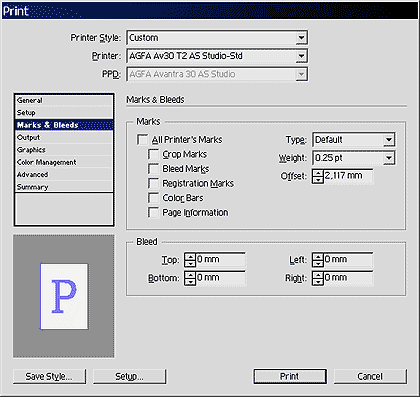The height and width of the screenshot is (397, 420).
Task: Click the Right bleed stepper down arrow
Action: pyautogui.click(x=318, y=282)
